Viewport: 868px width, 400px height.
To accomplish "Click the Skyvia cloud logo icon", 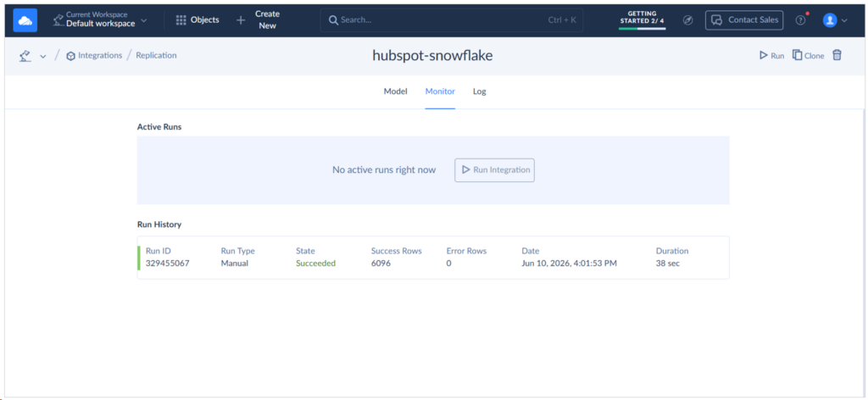I will pyautogui.click(x=25, y=20).
